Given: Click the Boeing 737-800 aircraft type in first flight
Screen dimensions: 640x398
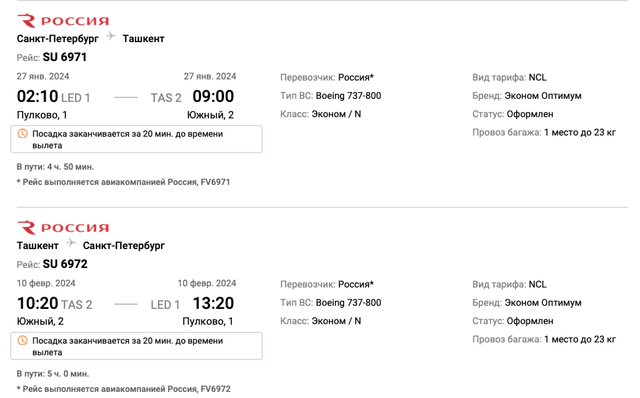Looking at the screenshot, I should point(349,96).
